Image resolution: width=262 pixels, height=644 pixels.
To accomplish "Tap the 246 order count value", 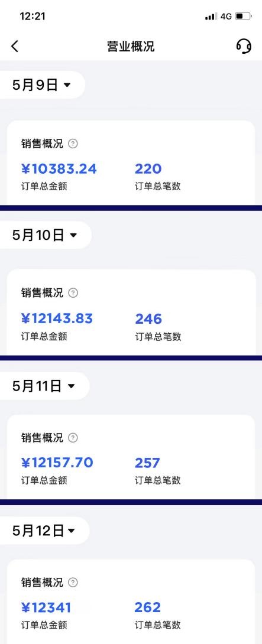I will click(148, 318).
